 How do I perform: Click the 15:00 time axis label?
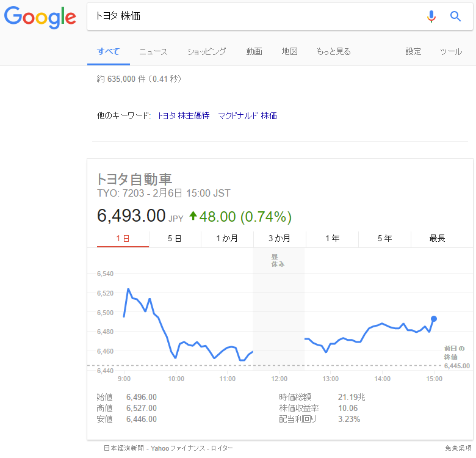(434, 379)
